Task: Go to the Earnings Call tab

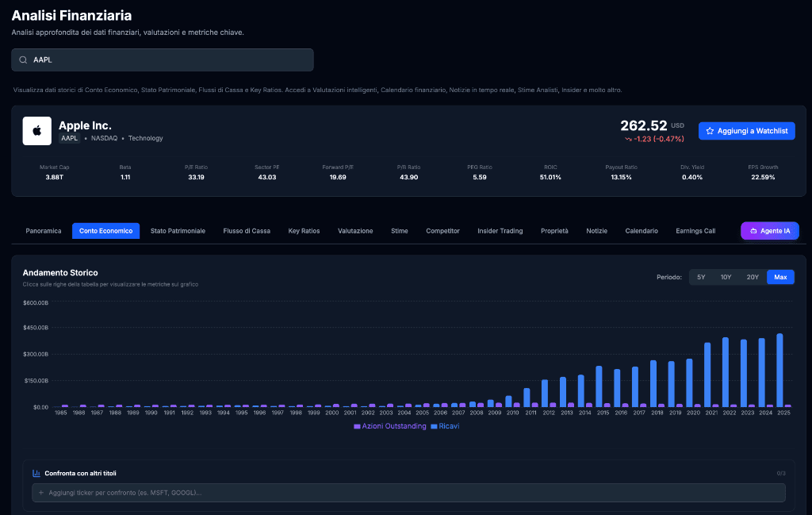Action: pos(695,231)
